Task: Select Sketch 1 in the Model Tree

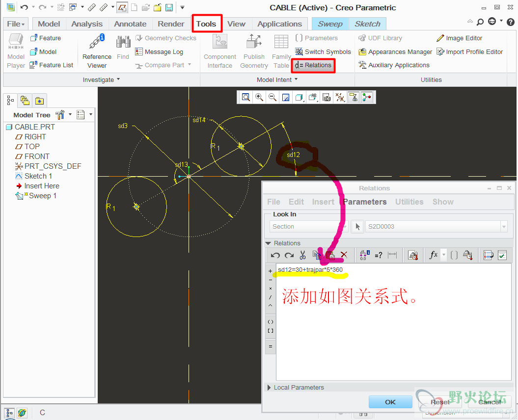Action: (x=38, y=176)
